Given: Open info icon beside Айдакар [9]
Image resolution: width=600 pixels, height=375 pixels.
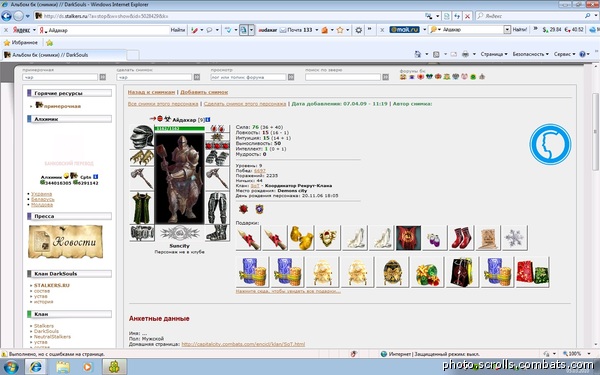Looking at the screenshot, I should pos(208,120).
